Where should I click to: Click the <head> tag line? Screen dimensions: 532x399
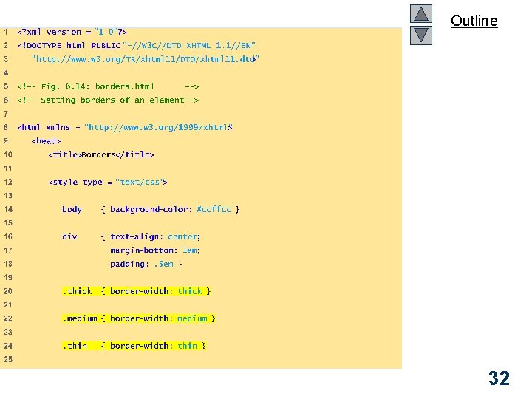click(x=46, y=141)
